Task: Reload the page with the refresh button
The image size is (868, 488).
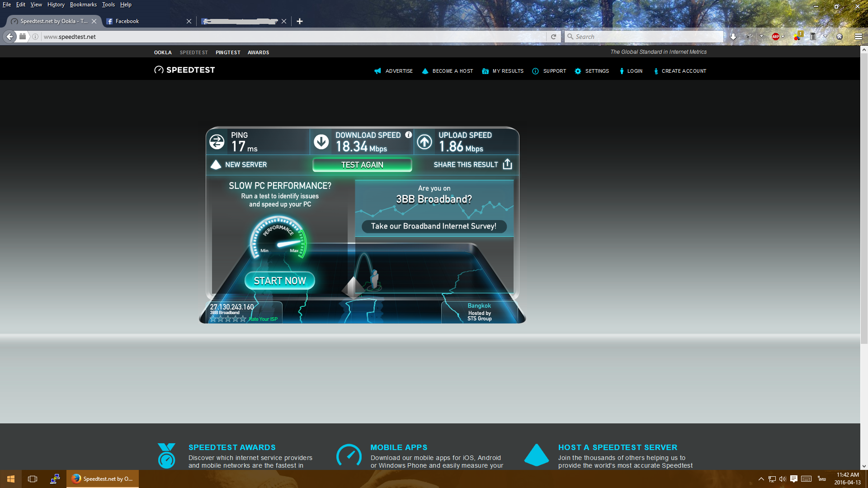Action: pyautogui.click(x=553, y=37)
